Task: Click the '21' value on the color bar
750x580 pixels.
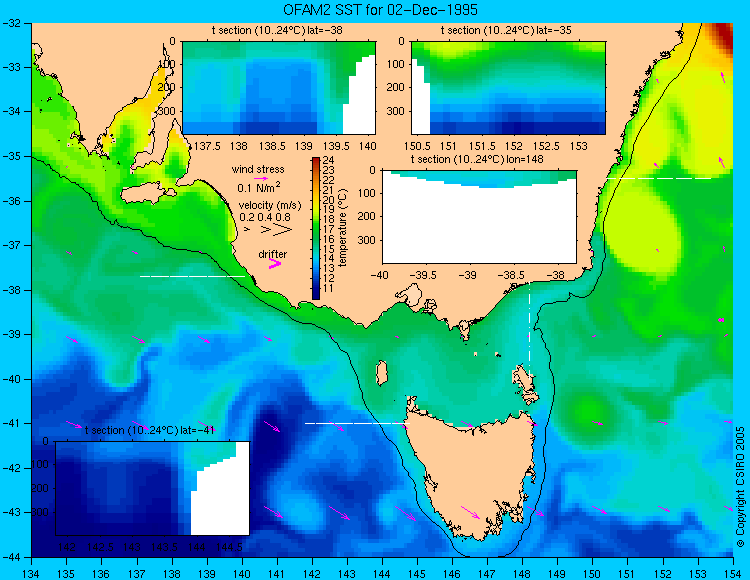Action: [328, 190]
